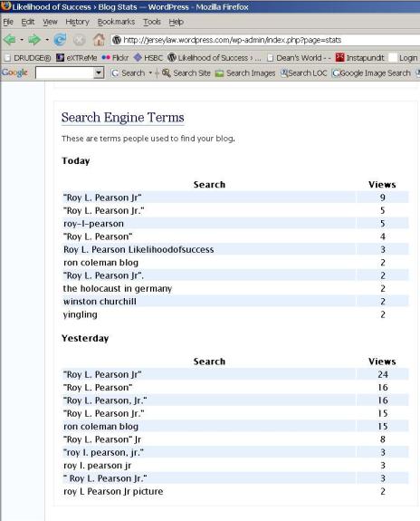Open the Login bookmark

[x=403, y=58]
